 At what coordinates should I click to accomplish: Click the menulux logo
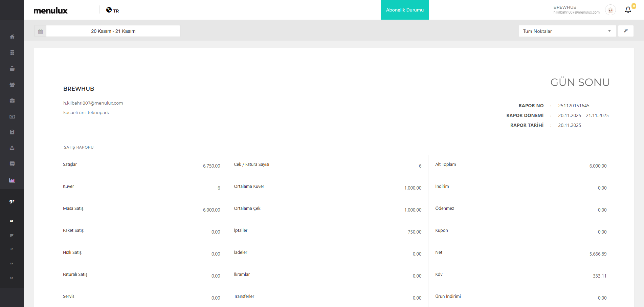point(51,10)
